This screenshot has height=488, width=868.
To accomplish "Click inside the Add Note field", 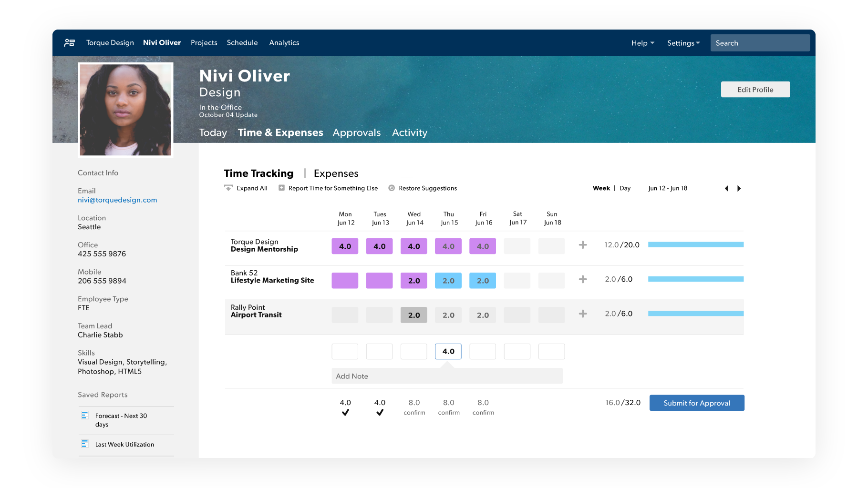I will click(x=447, y=376).
